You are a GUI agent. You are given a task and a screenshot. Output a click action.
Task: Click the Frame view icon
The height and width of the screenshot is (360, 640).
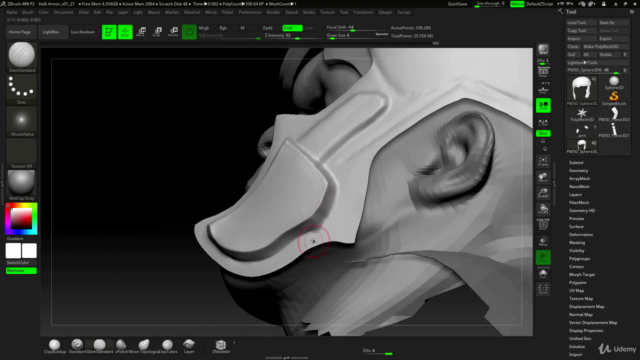[x=543, y=161]
